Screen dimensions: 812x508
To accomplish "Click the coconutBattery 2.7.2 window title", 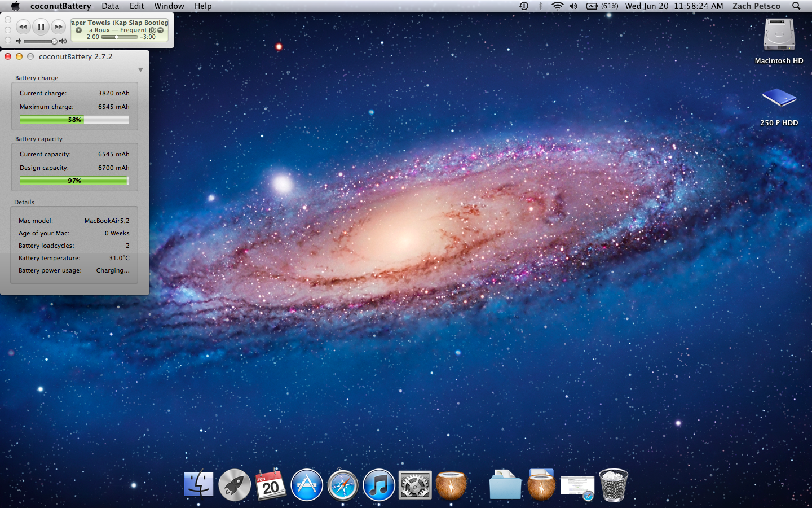I will click(x=76, y=56).
